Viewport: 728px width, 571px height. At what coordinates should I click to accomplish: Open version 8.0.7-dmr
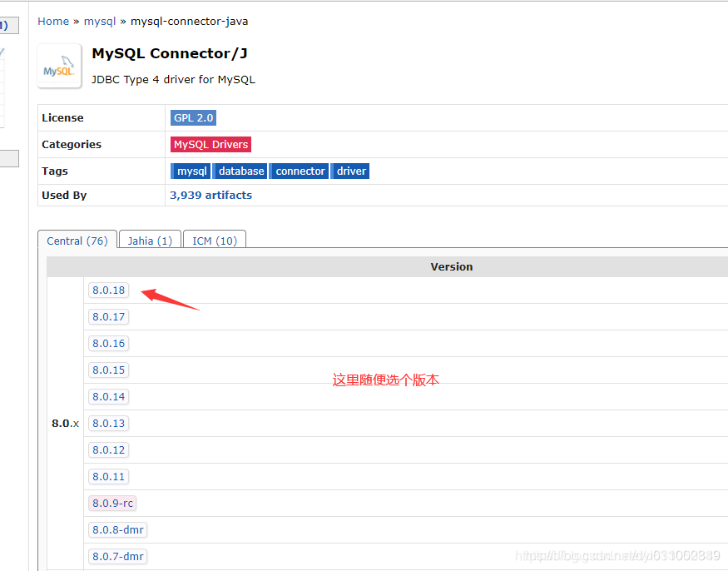point(118,557)
